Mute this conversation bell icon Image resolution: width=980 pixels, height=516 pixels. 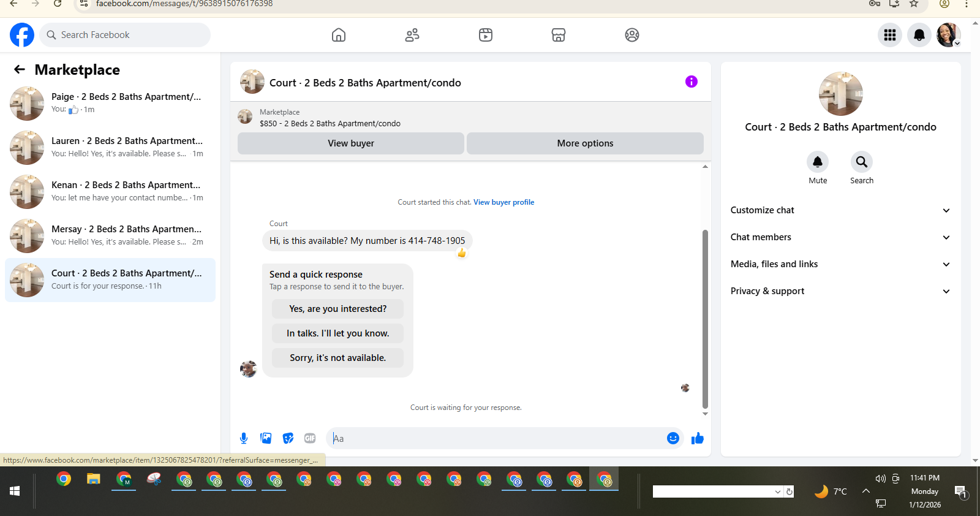click(818, 162)
